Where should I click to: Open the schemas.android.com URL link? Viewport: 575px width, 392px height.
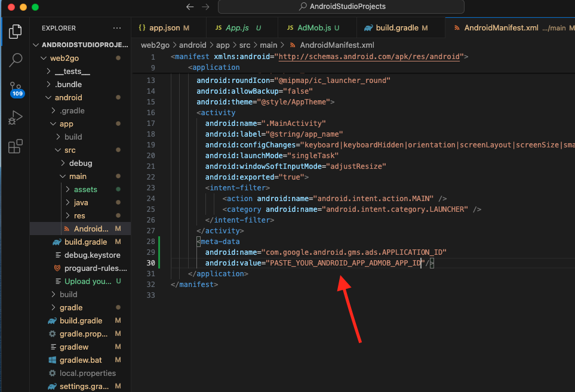pyautogui.click(x=370, y=57)
